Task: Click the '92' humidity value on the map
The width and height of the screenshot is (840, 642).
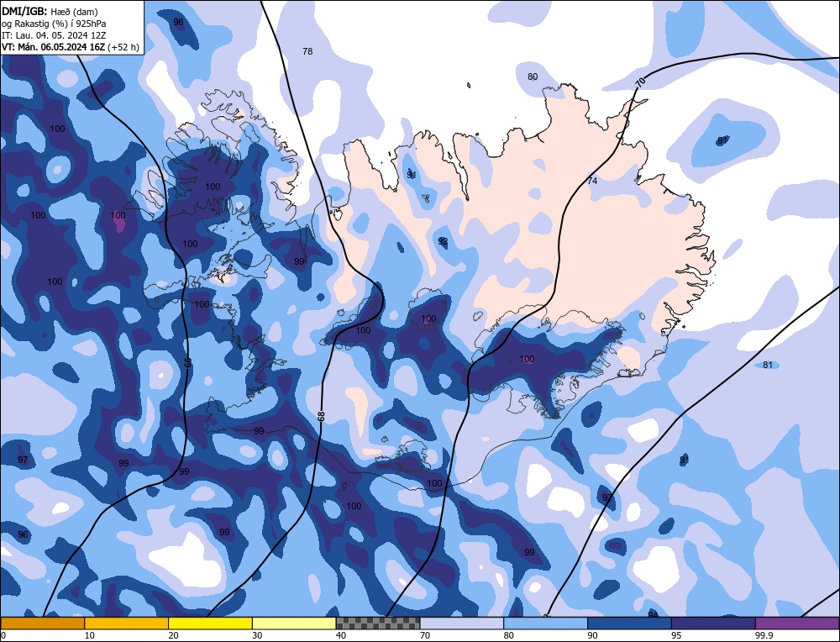Action: tap(443, 241)
